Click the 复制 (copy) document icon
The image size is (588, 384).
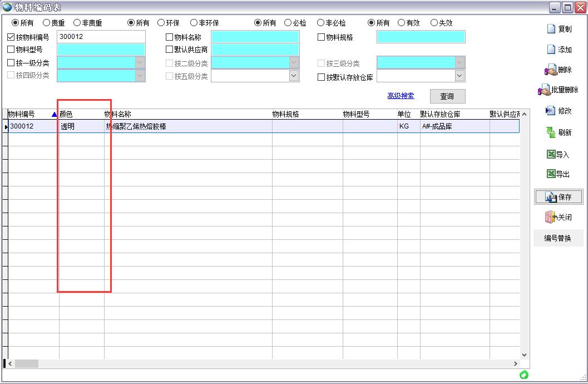[551, 29]
